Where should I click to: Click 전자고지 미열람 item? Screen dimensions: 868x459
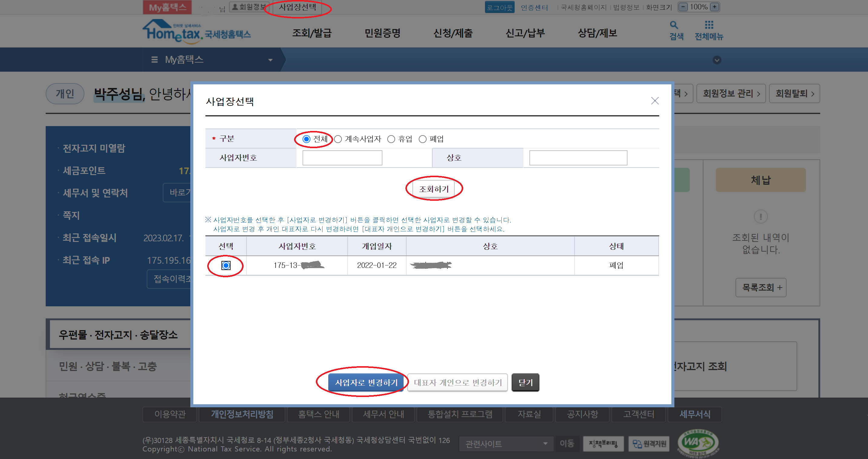(94, 148)
